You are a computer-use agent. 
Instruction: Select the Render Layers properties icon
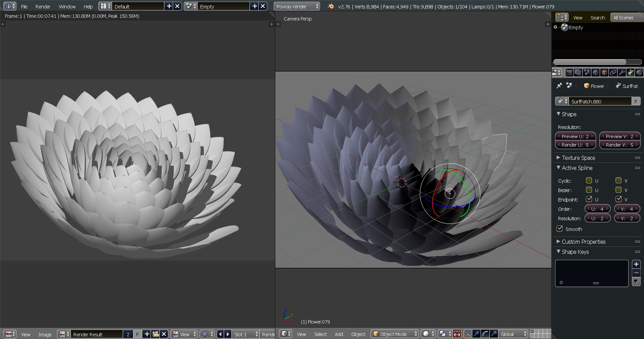pos(578,73)
